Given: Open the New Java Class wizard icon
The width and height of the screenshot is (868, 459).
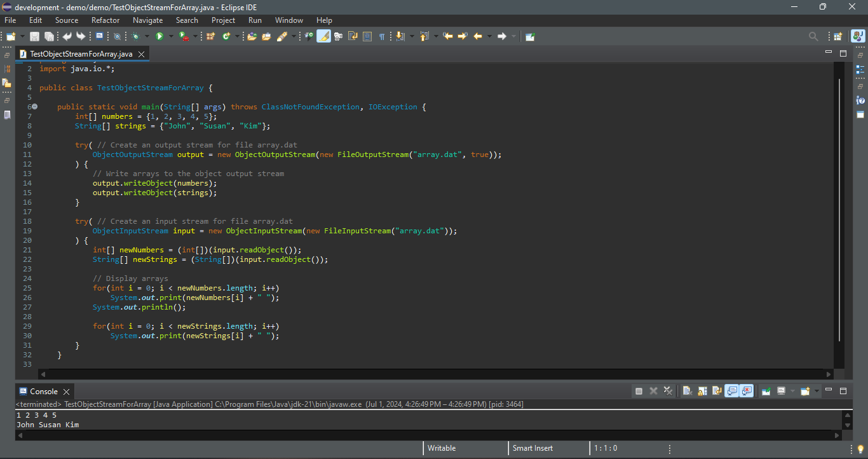Looking at the screenshot, I should coord(226,36).
